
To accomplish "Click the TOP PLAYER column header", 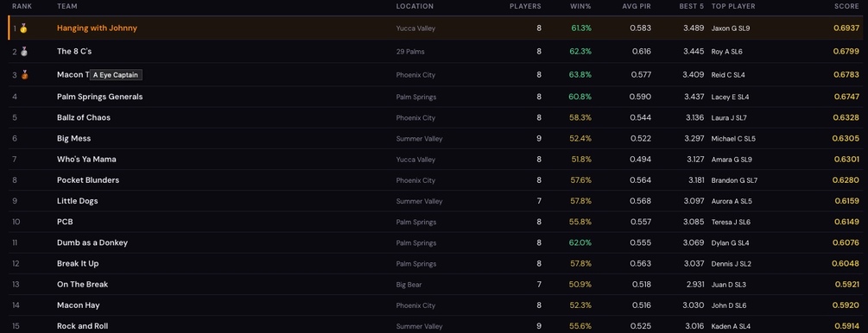I will [733, 6].
